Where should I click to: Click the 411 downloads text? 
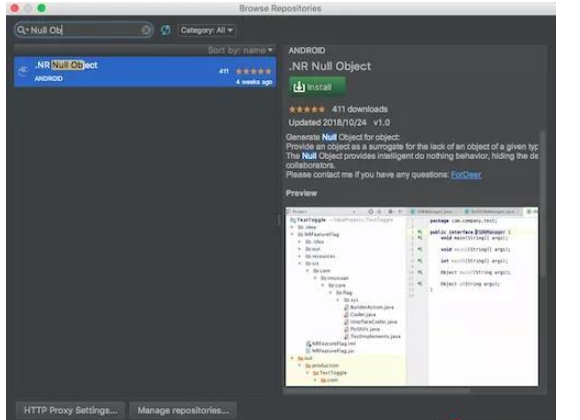(360, 109)
